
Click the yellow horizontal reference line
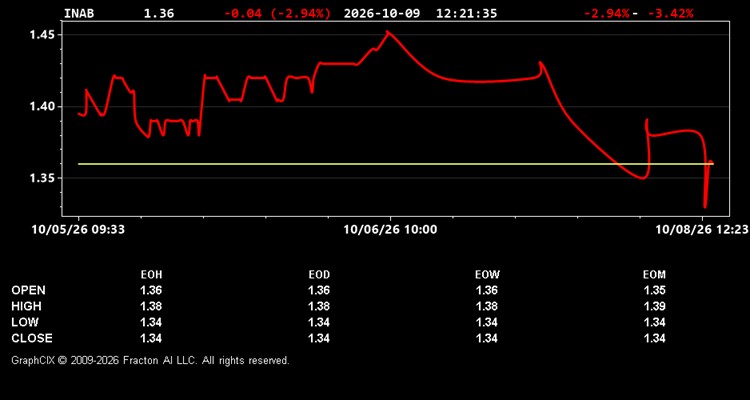(396, 164)
